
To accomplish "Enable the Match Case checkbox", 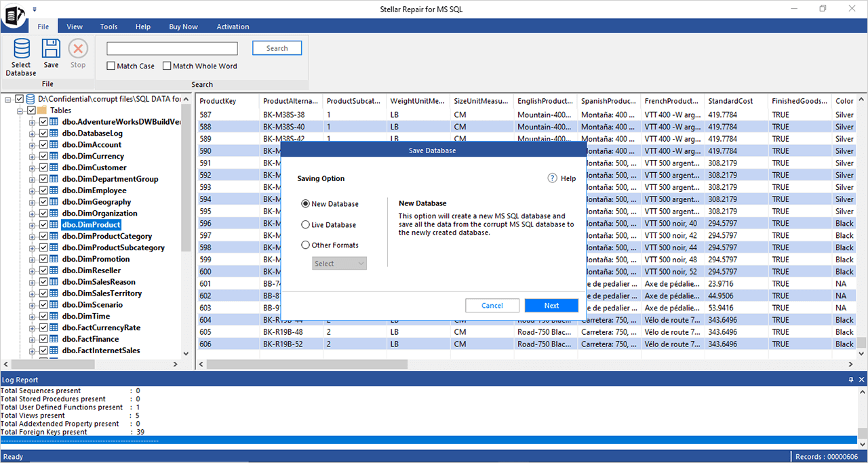I will (x=111, y=66).
